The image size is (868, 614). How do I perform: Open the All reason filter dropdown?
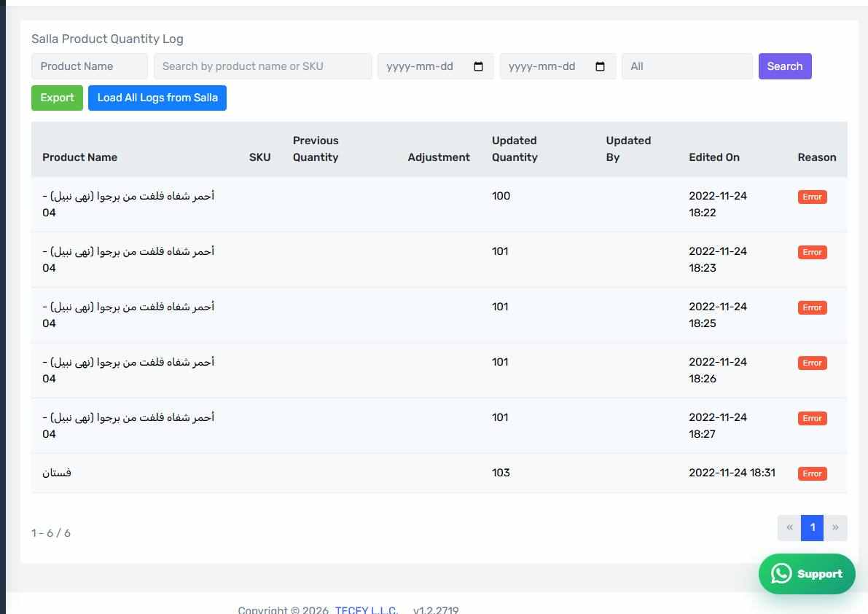click(687, 66)
